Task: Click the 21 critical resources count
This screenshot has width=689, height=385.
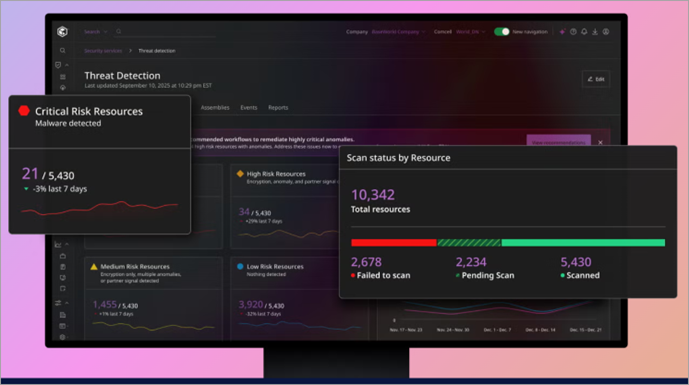Action: point(30,174)
